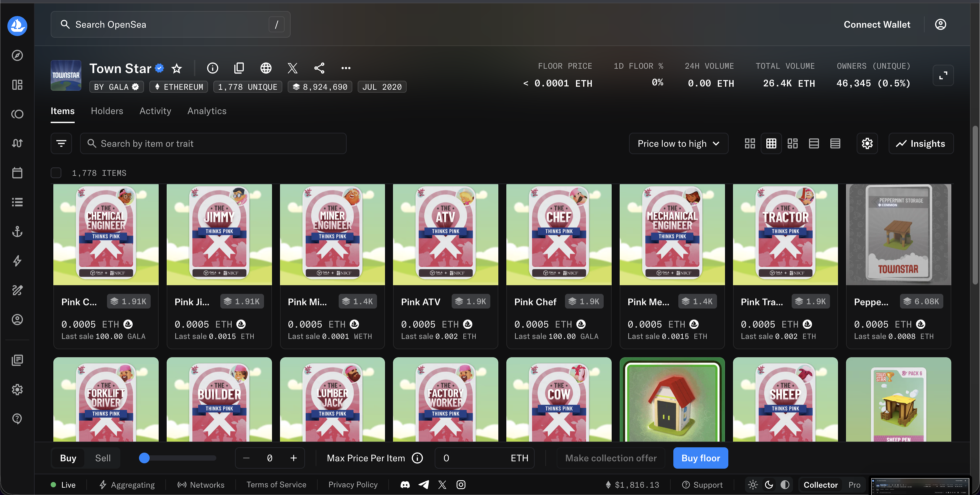
Task: Favorite Town Star with star icon
Action: (x=177, y=68)
